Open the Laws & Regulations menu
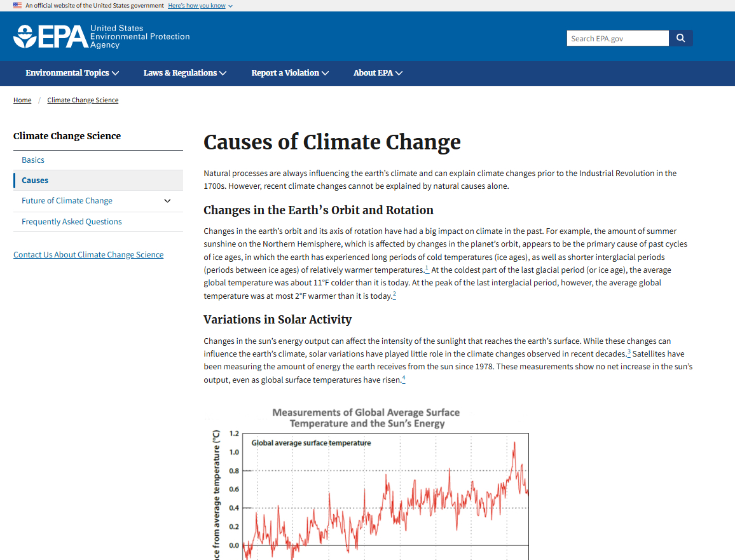This screenshot has height=560, width=735. (x=184, y=73)
